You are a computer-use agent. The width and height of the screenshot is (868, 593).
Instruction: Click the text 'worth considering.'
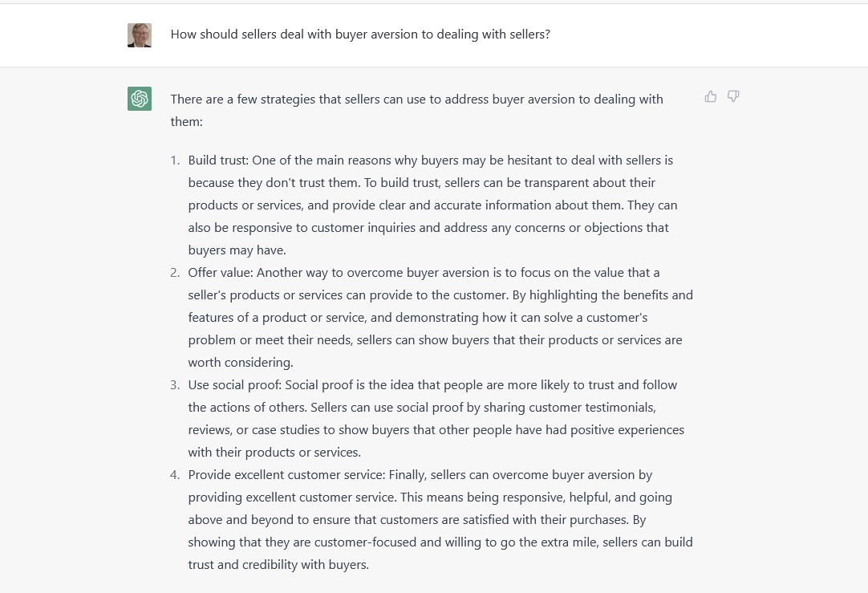pyautogui.click(x=241, y=363)
